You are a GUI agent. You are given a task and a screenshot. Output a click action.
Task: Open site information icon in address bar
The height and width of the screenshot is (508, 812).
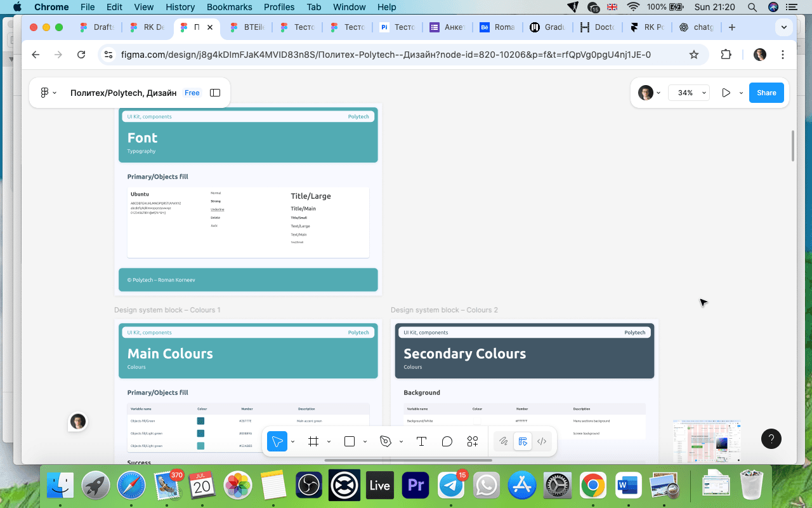click(x=108, y=55)
